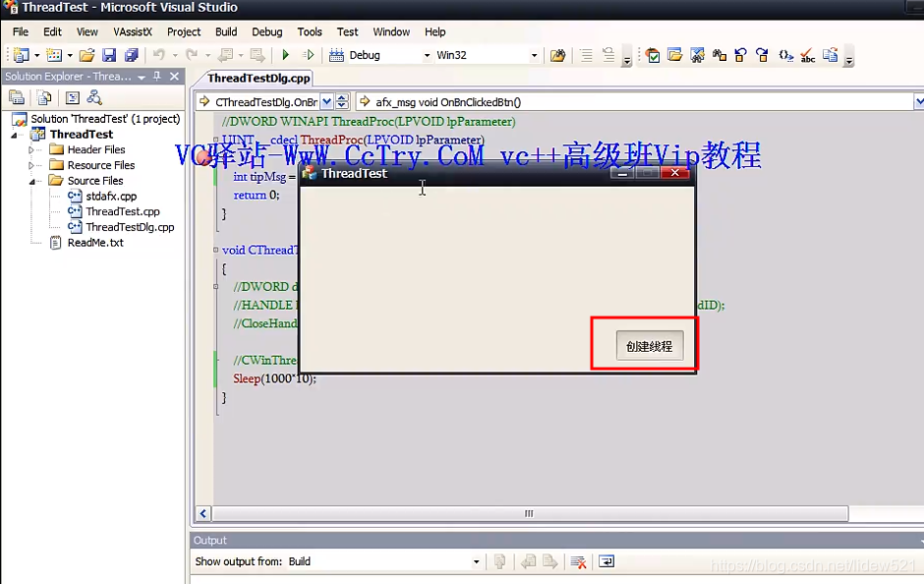Click the editor horizontal scrollbar thumb
Screen dimensions: 924x584
[529, 514]
